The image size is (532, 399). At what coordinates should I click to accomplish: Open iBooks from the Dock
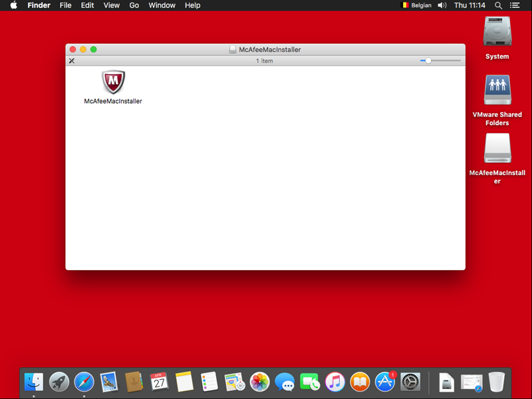[x=360, y=381]
